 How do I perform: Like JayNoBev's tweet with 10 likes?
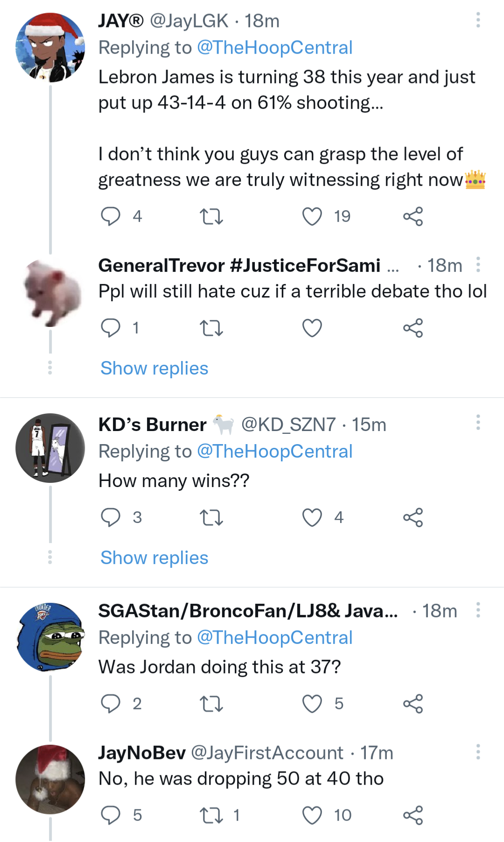312,815
